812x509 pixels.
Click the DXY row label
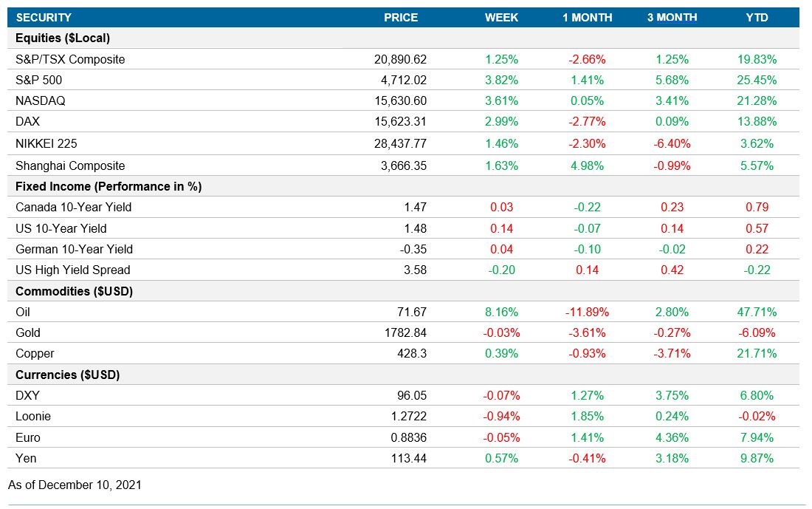pos(27,395)
